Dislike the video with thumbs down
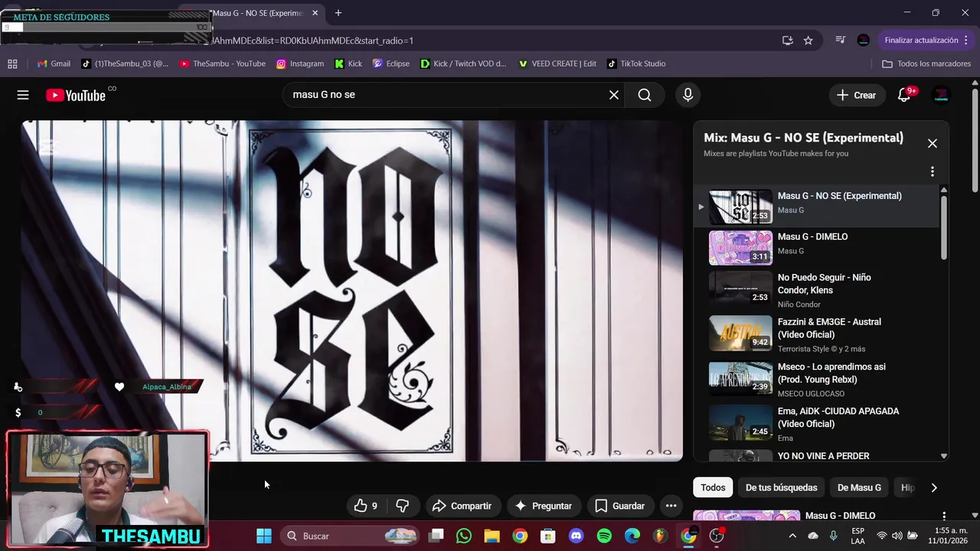Image resolution: width=980 pixels, height=551 pixels. point(403,506)
